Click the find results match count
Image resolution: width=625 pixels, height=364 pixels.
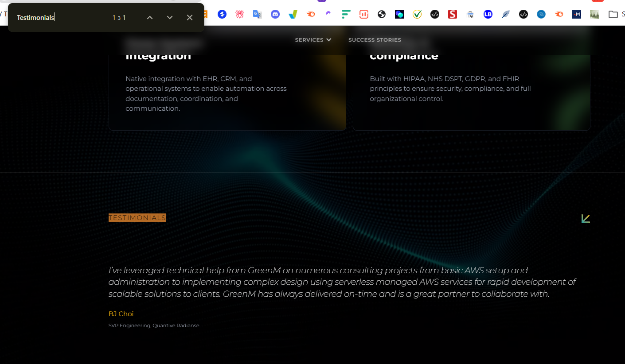click(119, 18)
